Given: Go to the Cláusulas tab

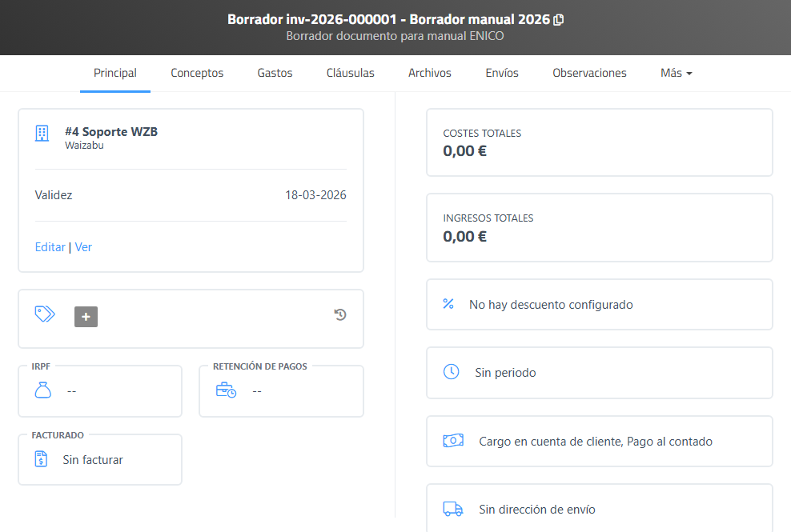Looking at the screenshot, I should (x=350, y=73).
